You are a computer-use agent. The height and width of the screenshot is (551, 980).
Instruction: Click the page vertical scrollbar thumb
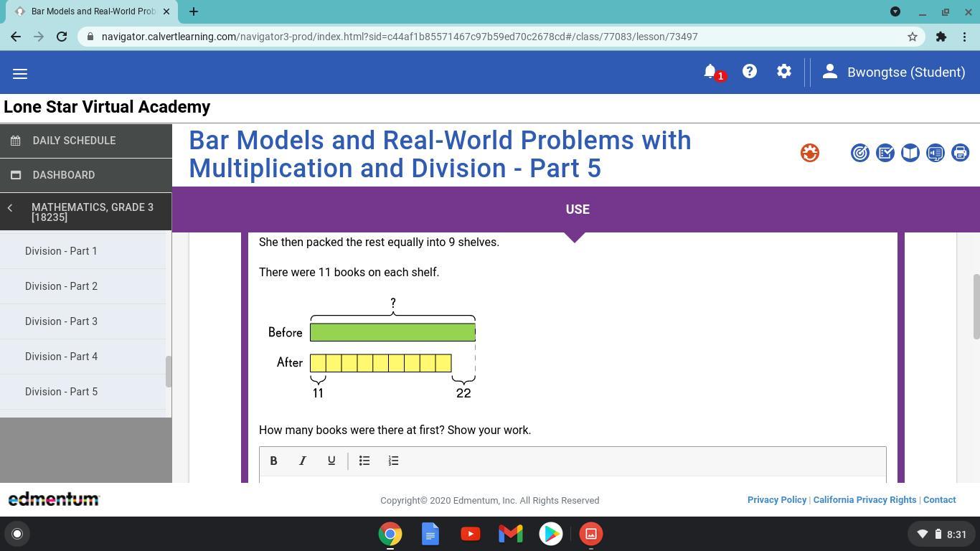(x=976, y=307)
